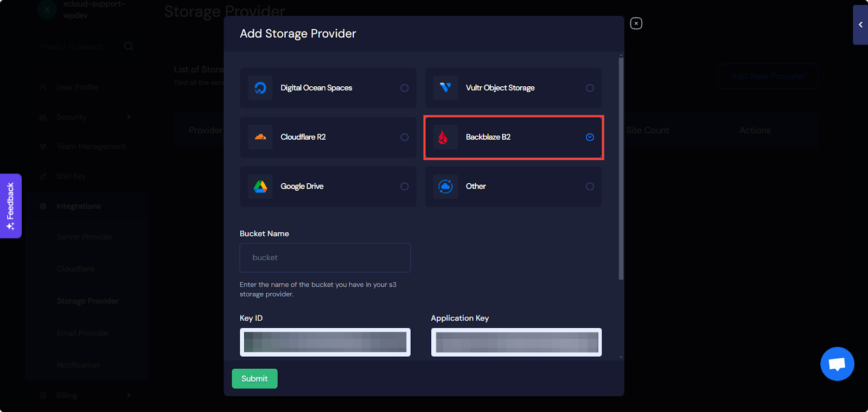
Task: Click the xcloud team avatar icon
Action: coord(47,10)
